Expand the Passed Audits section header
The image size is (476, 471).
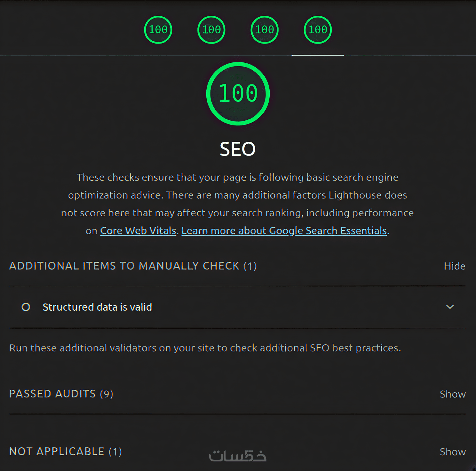(61, 394)
